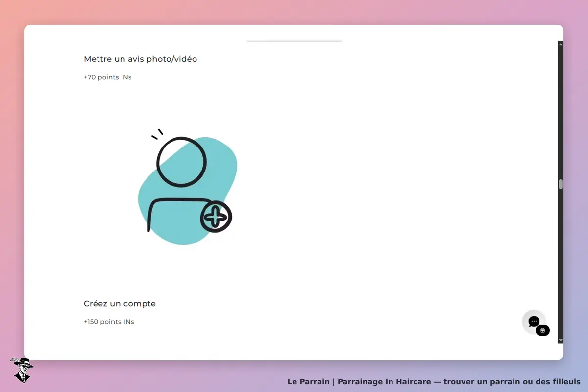The image size is (588, 392).
Task: Open the chat bubble widget
Action: tap(534, 321)
